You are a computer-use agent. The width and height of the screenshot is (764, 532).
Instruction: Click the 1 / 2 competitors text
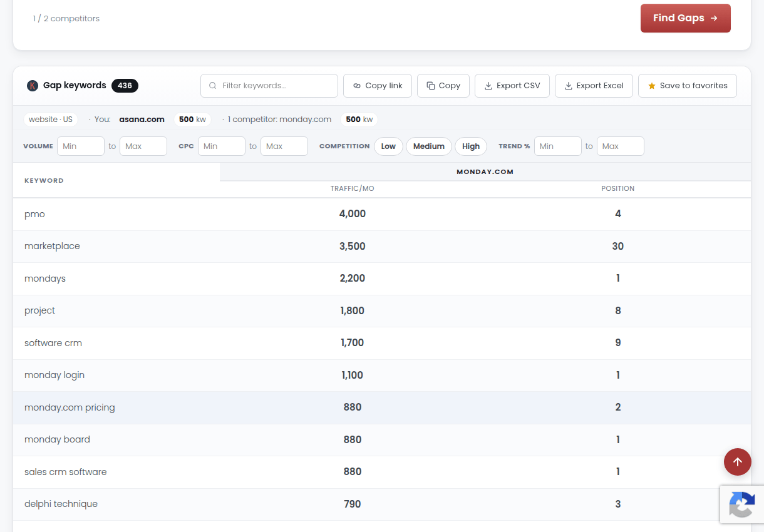tap(66, 19)
